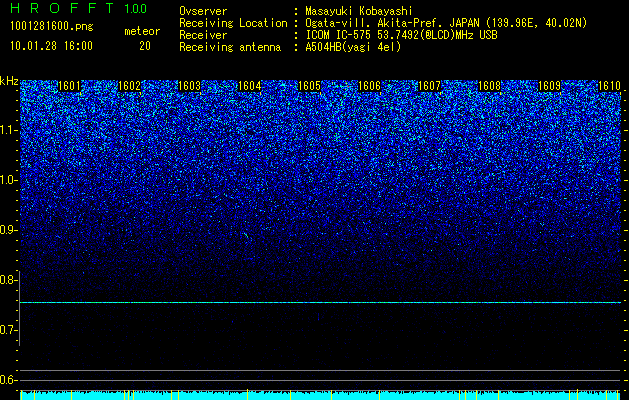Select the file name 1001281600.png

(x=52, y=27)
